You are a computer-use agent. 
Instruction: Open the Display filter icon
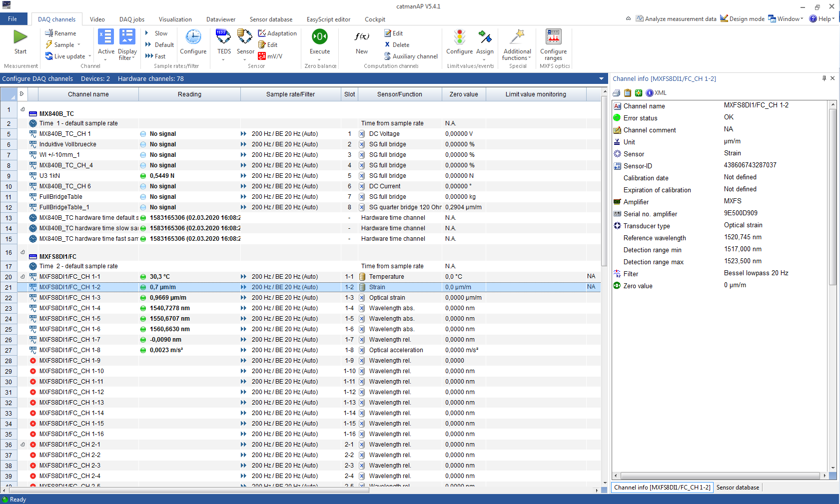(x=127, y=37)
